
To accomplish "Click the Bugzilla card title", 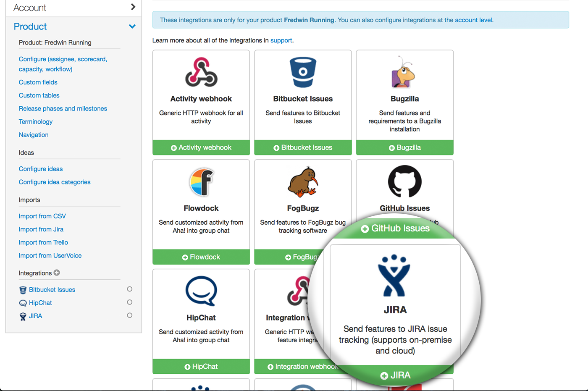I will point(405,99).
